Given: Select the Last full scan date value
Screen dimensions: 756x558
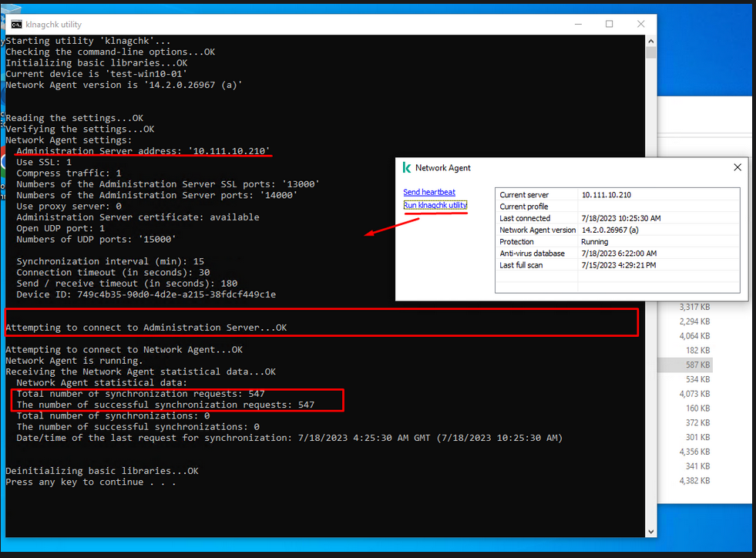Looking at the screenshot, I should pos(619,265).
